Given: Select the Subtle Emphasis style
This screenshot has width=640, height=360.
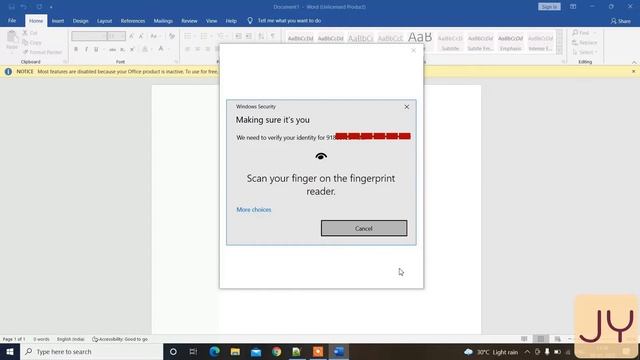Looking at the screenshot, I should (x=480, y=42).
